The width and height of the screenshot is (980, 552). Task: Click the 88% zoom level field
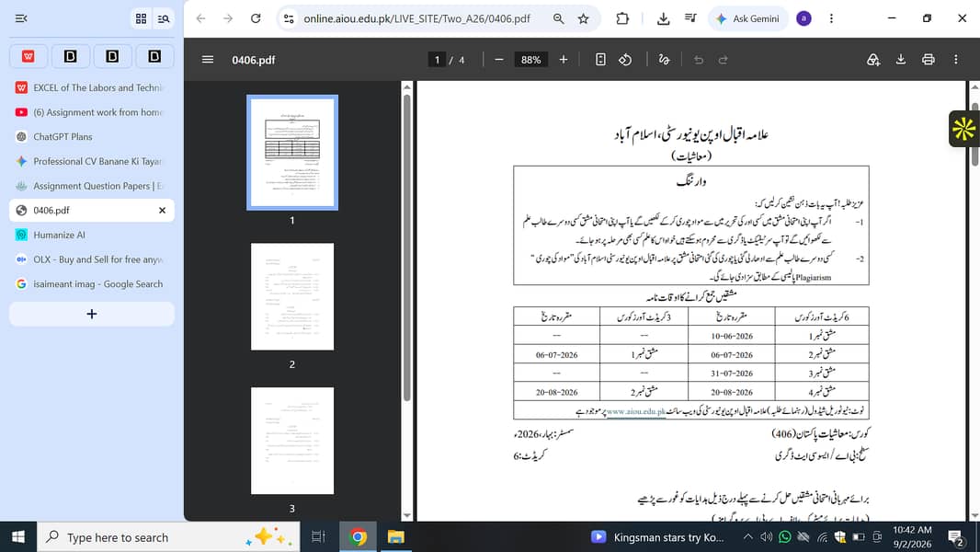[530, 60]
